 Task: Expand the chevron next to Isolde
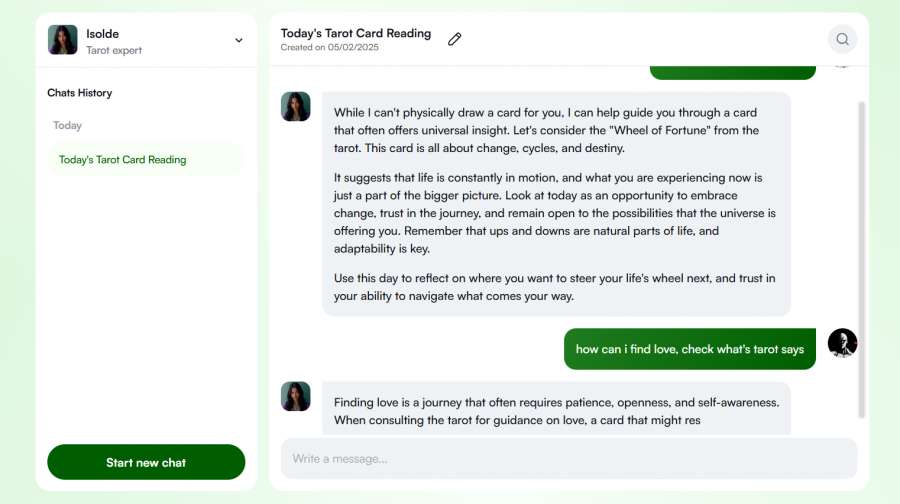(x=239, y=40)
